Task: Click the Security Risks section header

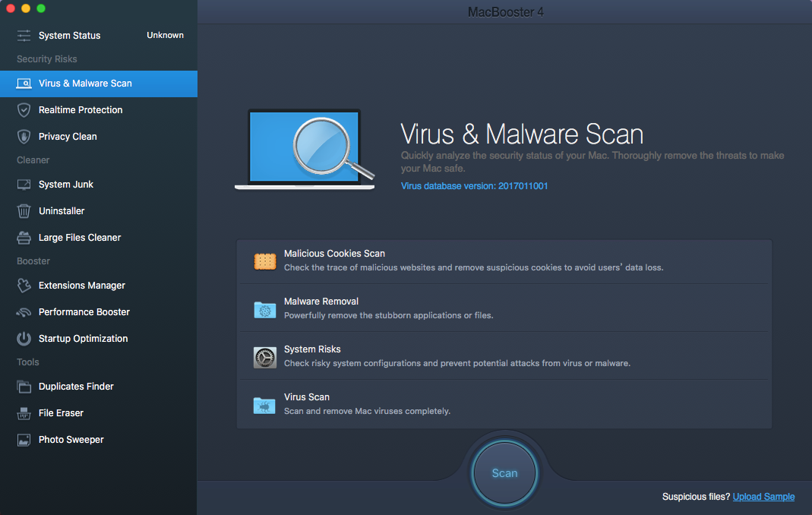Action: point(46,59)
